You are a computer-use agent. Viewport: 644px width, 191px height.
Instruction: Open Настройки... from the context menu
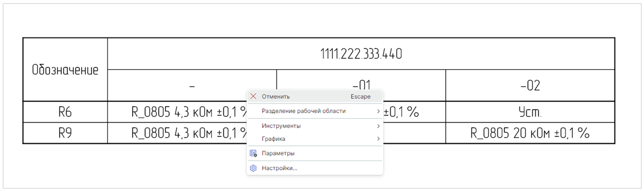pos(315,168)
